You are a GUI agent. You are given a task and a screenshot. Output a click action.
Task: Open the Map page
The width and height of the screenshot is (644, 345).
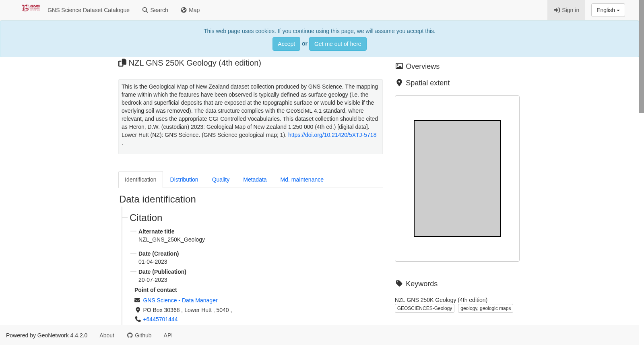(190, 10)
